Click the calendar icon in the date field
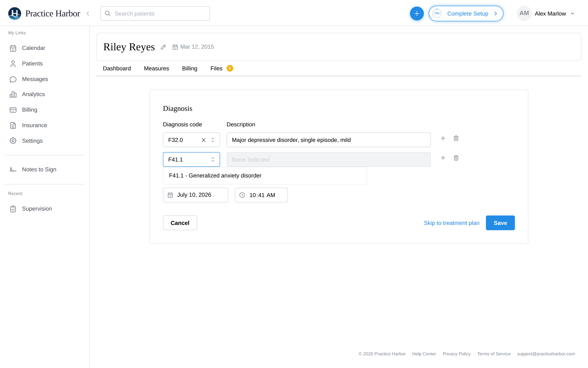Viewport: 588px width, 368px height. (x=170, y=195)
